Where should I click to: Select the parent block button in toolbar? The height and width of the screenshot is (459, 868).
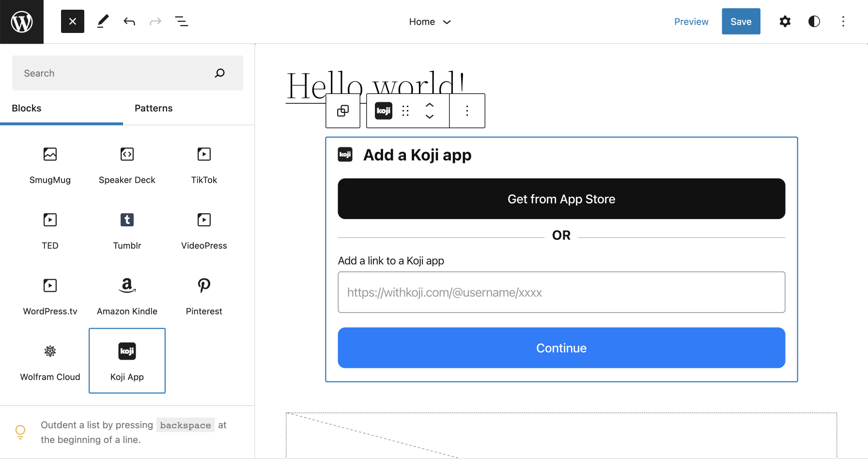[x=343, y=111]
